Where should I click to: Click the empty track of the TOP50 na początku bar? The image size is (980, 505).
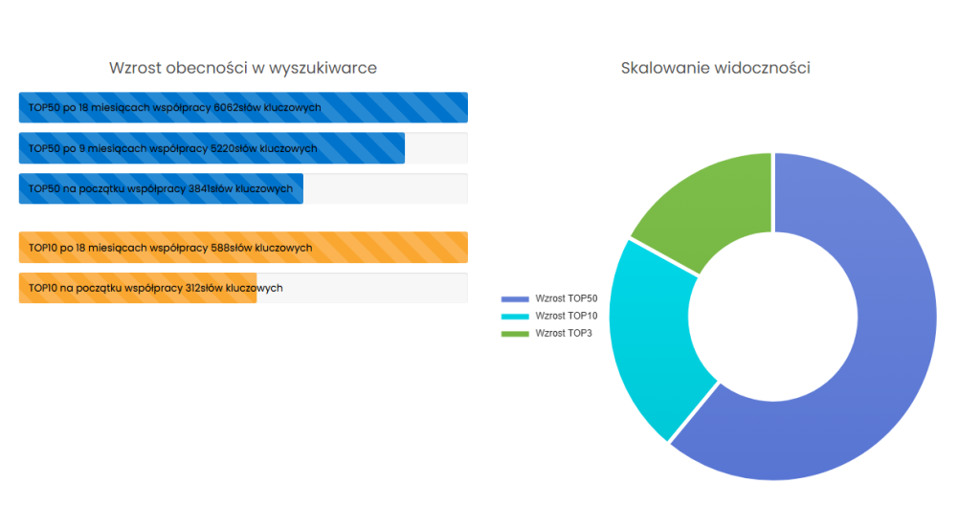click(x=385, y=189)
